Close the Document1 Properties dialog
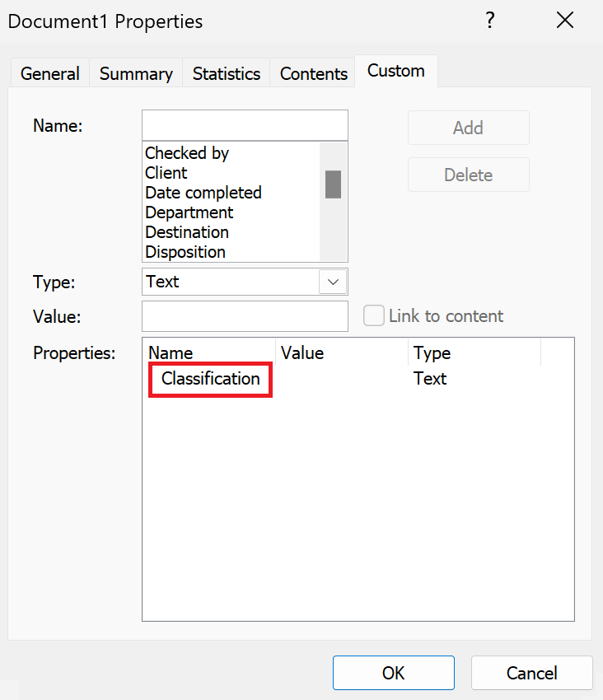Image resolution: width=603 pixels, height=700 pixels. [565, 21]
